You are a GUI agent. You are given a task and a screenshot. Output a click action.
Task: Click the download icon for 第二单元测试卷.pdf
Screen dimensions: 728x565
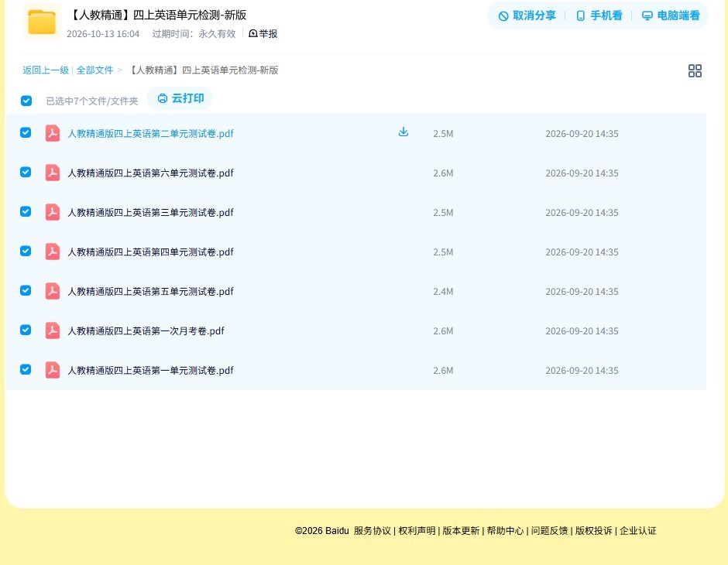[x=403, y=132]
